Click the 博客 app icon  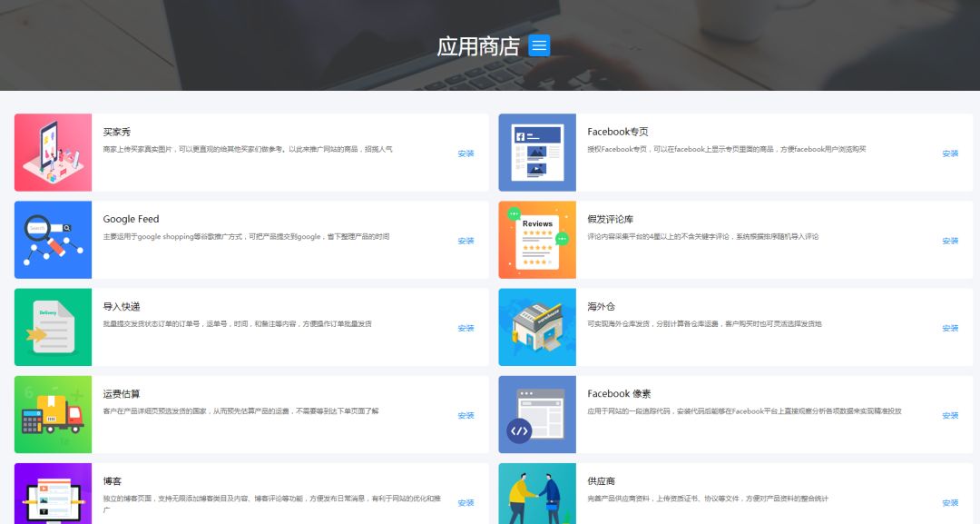[54, 494]
